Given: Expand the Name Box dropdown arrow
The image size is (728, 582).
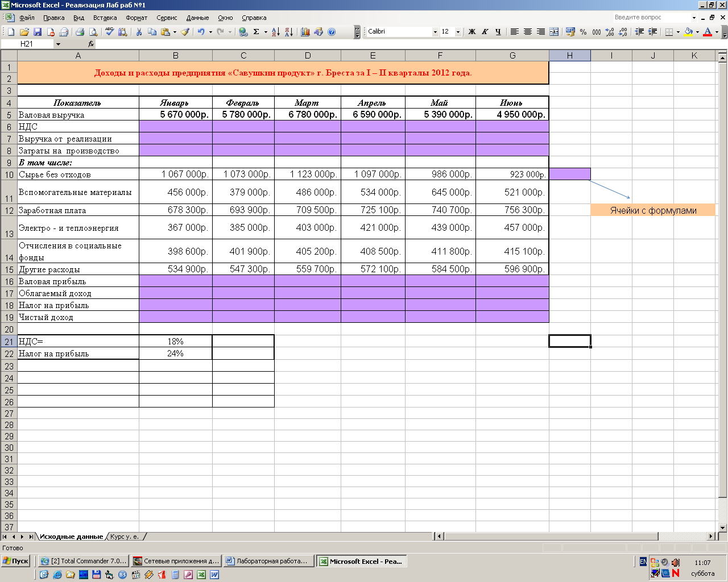Looking at the screenshot, I should [58, 44].
